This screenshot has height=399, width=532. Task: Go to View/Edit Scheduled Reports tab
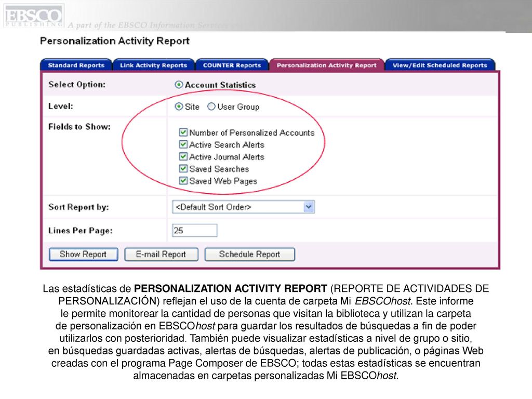(440, 65)
